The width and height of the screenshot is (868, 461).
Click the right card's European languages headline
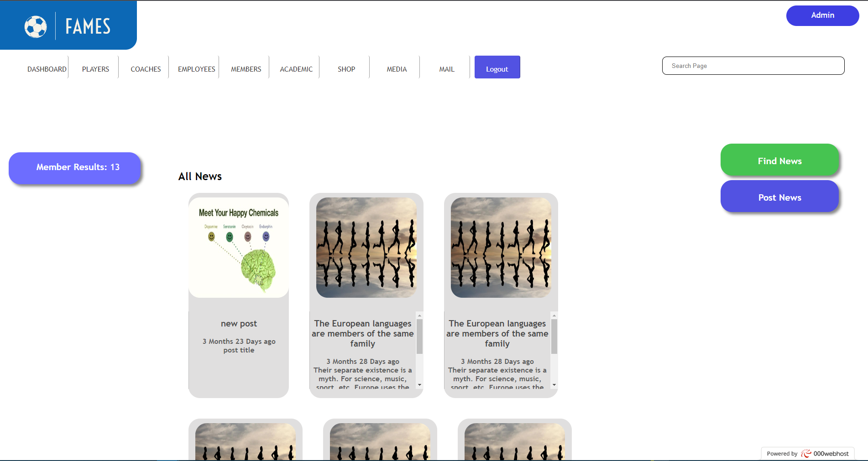coord(497,334)
